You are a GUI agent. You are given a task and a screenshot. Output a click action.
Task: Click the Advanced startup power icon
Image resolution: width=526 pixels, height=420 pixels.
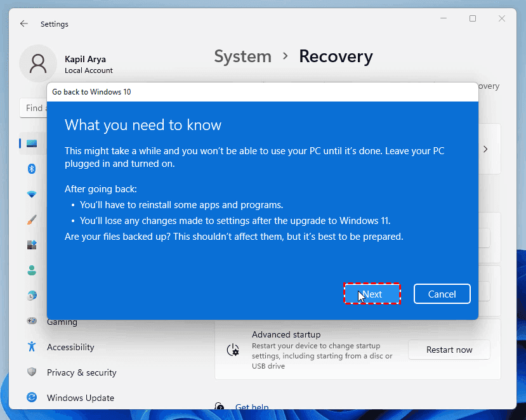tap(233, 350)
